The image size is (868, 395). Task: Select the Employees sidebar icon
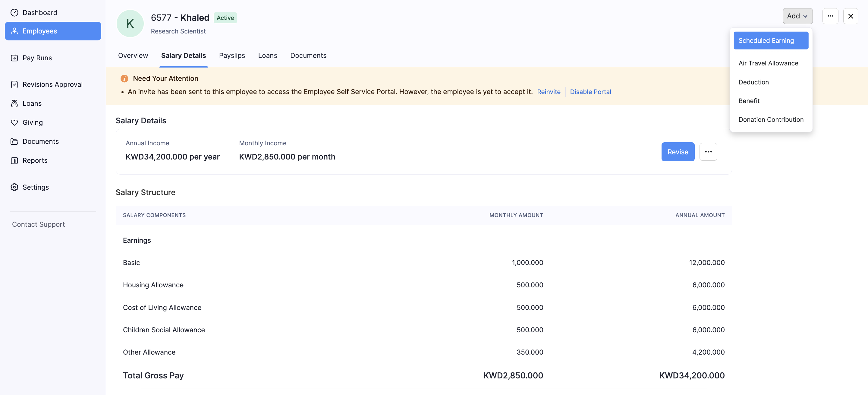[14, 31]
